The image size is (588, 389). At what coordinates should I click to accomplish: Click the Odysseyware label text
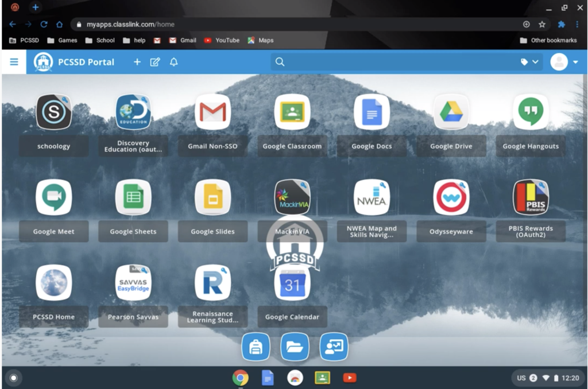(x=451, y=232)
